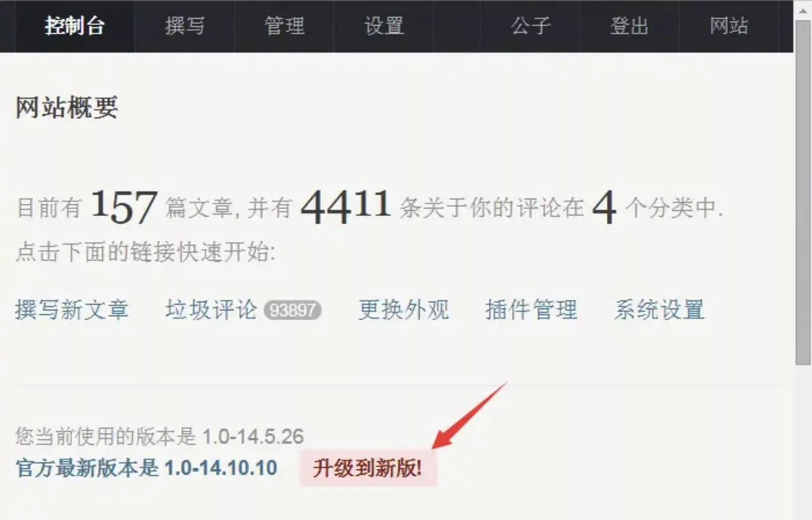This screenshot has height=520, width=812.
Task: Go to 插件管理
Action: (x=531, y=310)
